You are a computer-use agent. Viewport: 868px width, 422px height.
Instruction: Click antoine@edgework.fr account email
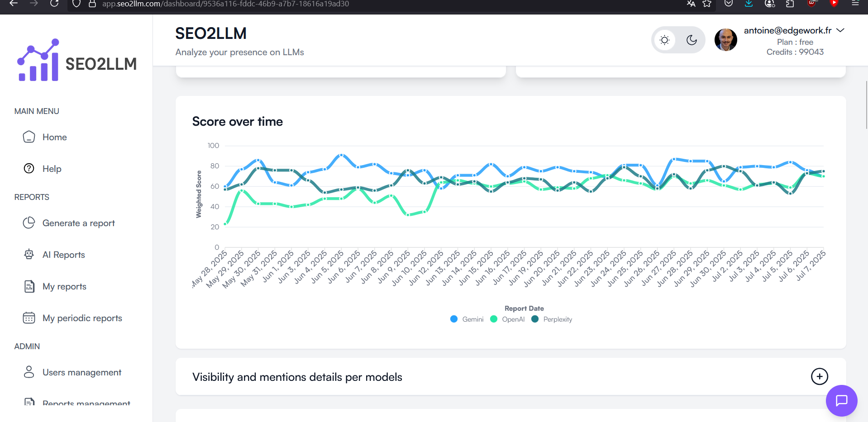tap(787, 30)
